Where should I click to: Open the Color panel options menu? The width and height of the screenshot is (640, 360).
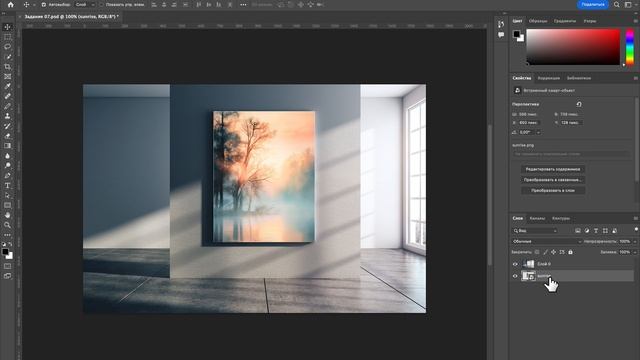tap(636, 21)
